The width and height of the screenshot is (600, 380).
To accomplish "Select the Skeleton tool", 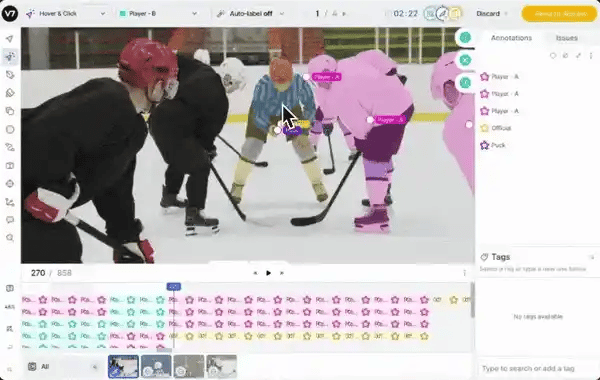I will (10, 202).
